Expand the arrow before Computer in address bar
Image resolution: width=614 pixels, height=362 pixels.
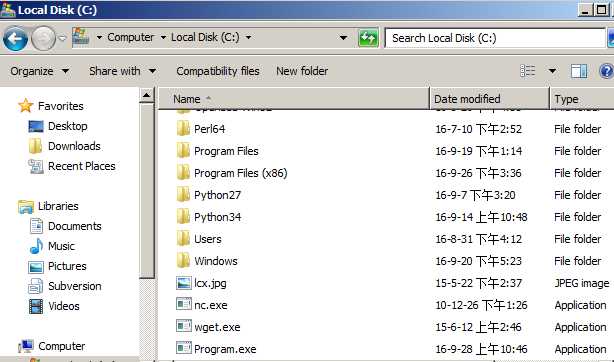[99, 38]
